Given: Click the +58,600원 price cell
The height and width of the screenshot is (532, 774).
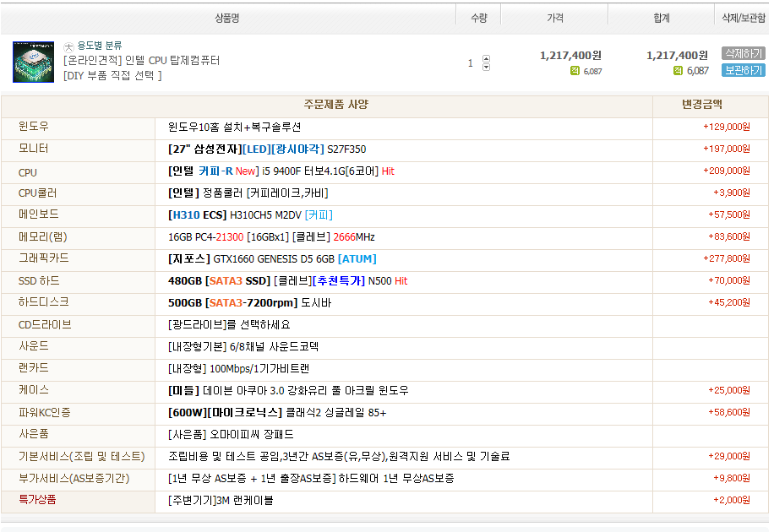Looking at the screenshot, I should [x=729, y=412].
